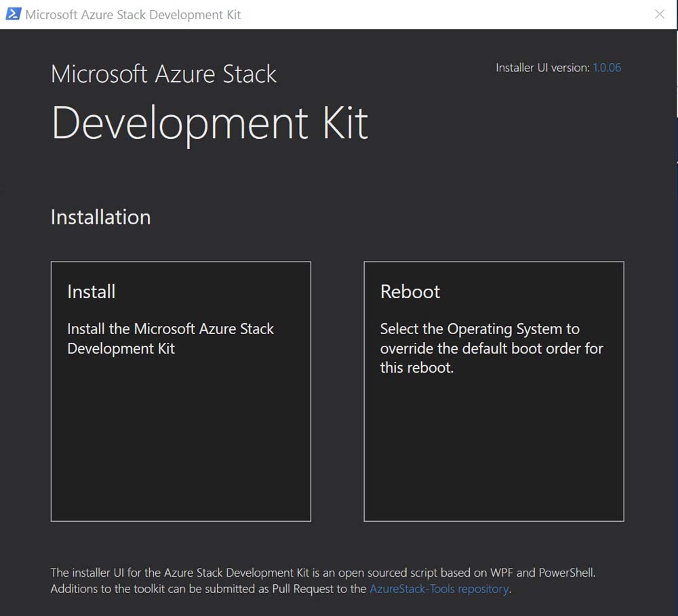
Task: Click the Microsoft Azure Stack heading
Action: (163, 74)
